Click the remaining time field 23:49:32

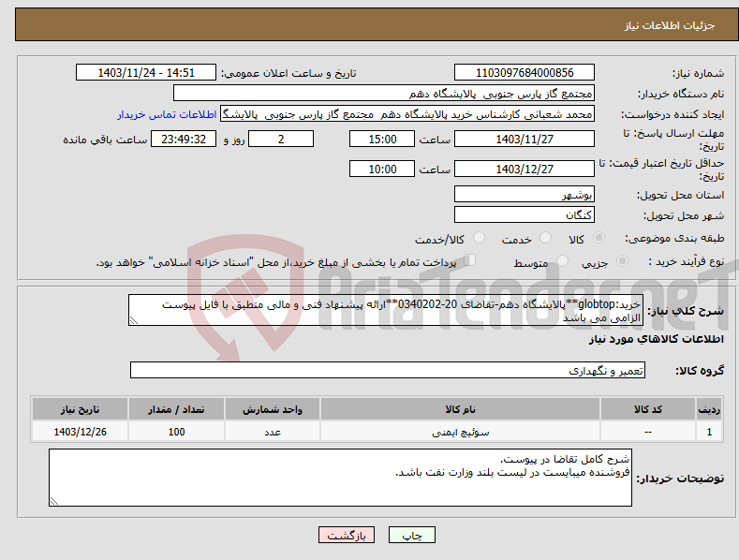point(184,139)
